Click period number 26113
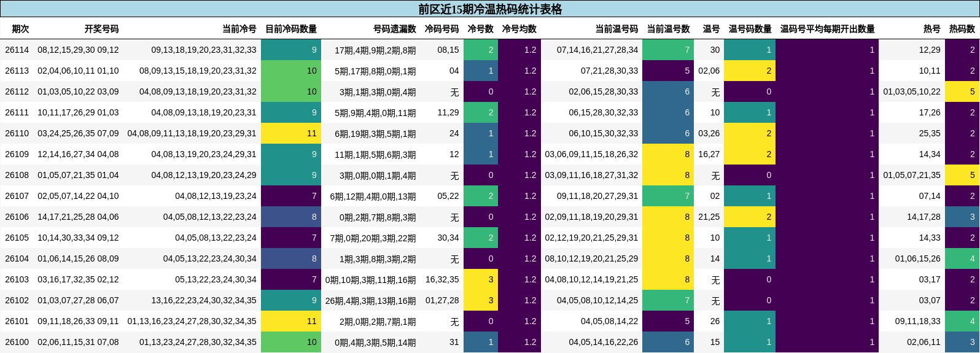980x353 pixels. (x=17, y=71)
